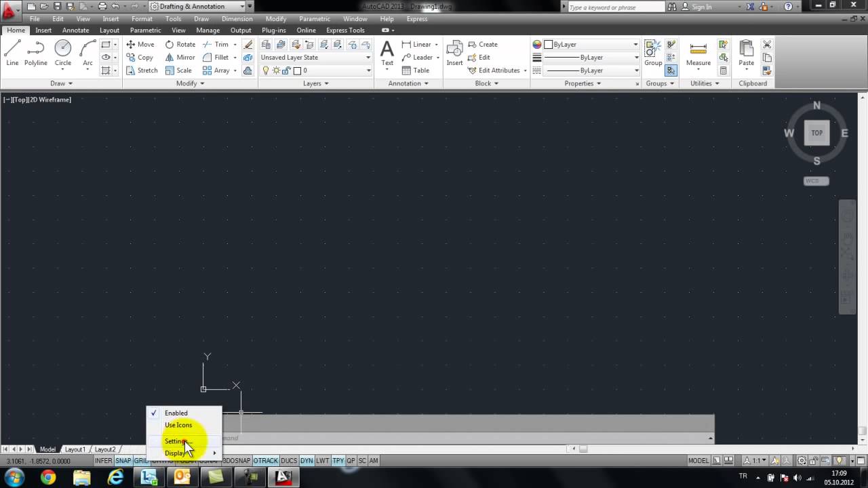
Task: Choose the Linear dimension tool
Action: coord(416,45)
